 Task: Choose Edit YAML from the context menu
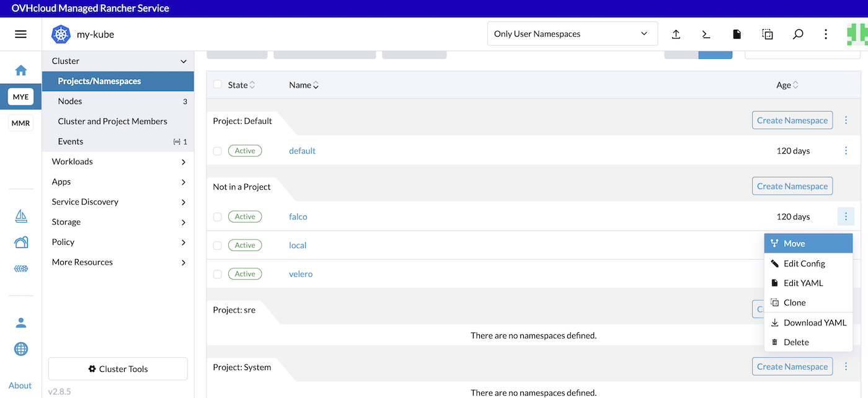coord(802,283)
